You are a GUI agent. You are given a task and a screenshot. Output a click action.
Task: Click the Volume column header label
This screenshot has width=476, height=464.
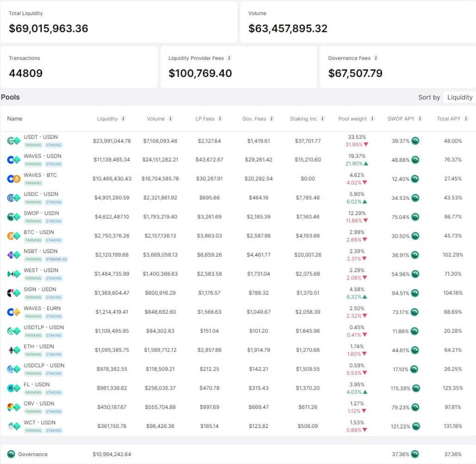[156, 118]
